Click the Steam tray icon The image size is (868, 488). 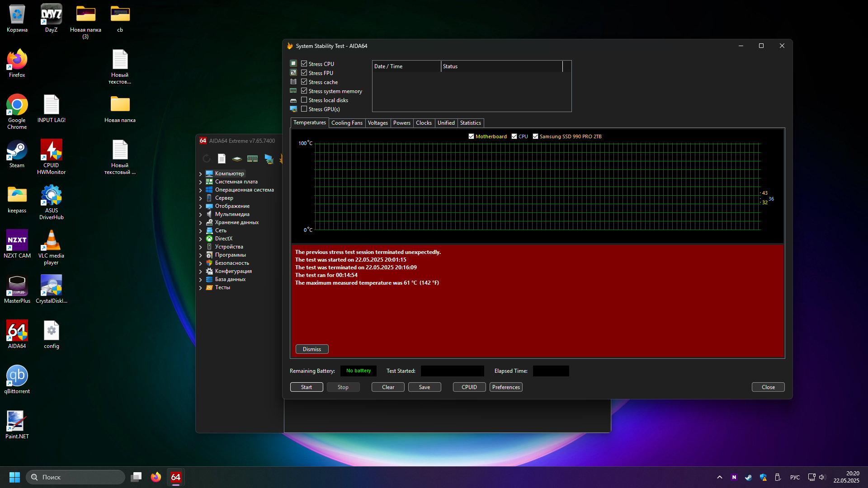(749, 477)
